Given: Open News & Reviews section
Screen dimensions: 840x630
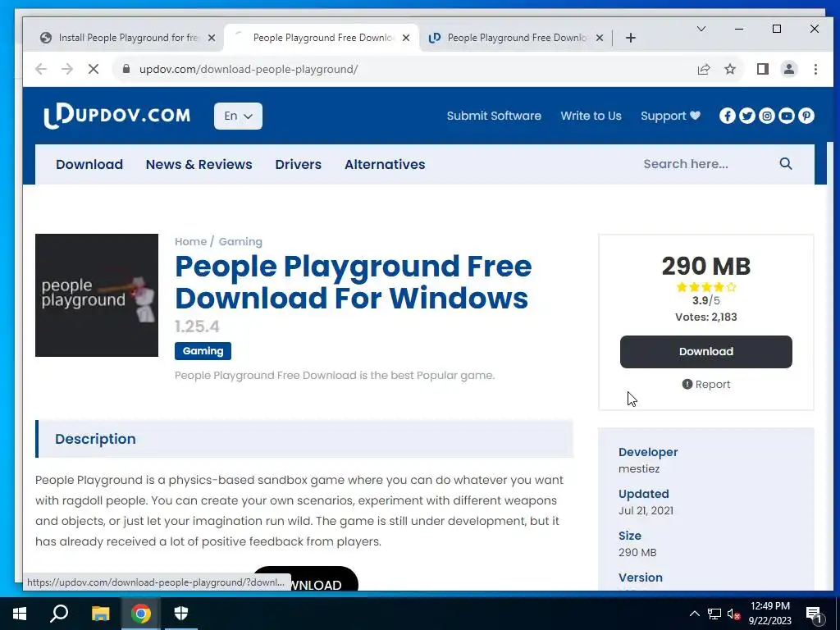Looking at the screenshot, I should click(x=199, y=164).
